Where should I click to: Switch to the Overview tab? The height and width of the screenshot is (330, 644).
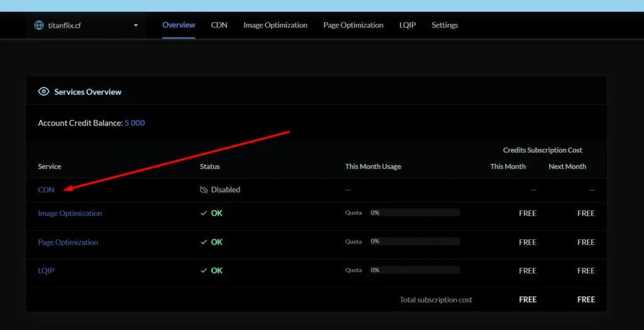[x=179, y=26]
